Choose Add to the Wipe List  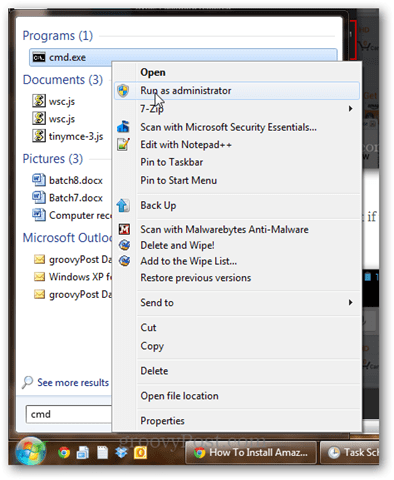(x=237, y=261)
